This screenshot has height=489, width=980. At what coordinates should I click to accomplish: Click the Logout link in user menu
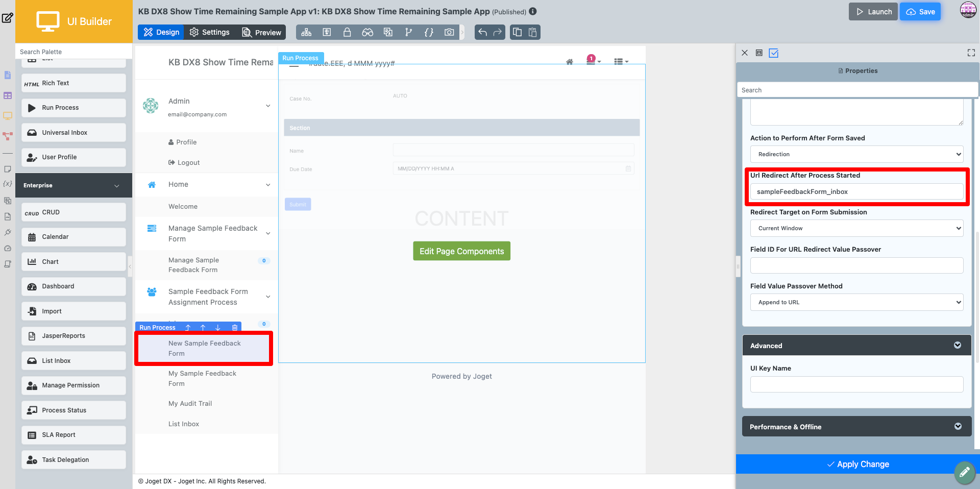[x=184, y=162]
